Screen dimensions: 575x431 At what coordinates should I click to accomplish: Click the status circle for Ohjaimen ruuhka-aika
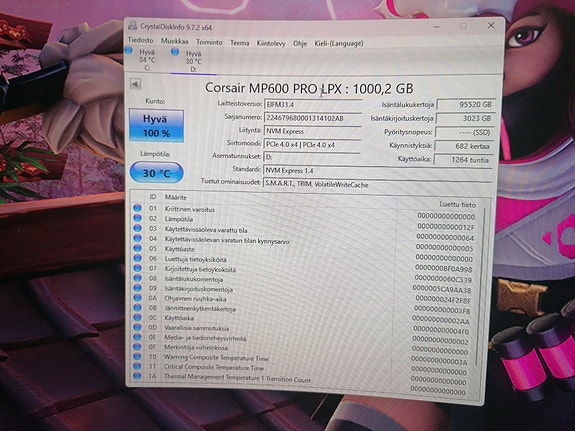[x=138, y=297]
